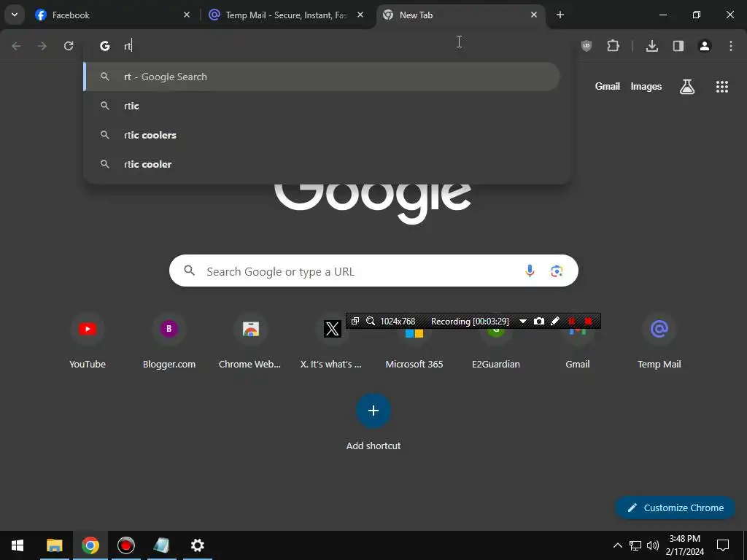Click the Google search box
Screen dimensions: 747x560
pyautogui.click(x=373, y=271)
